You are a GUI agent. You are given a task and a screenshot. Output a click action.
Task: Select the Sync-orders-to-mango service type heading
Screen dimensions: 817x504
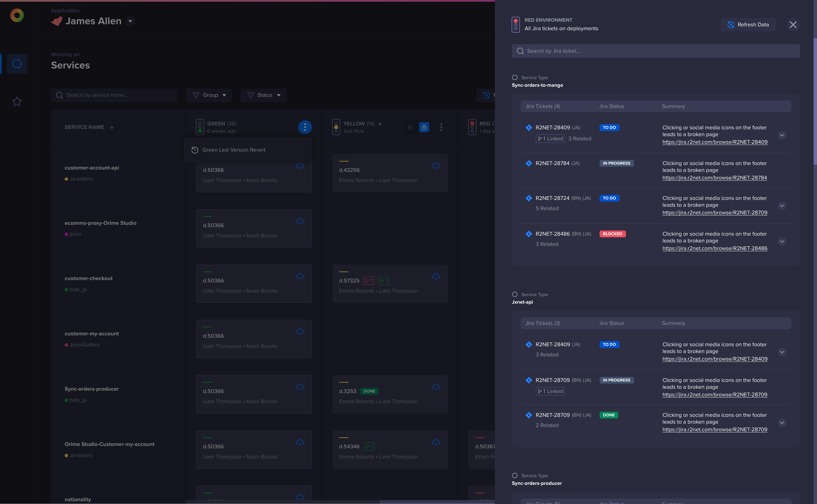pos(537,85)
